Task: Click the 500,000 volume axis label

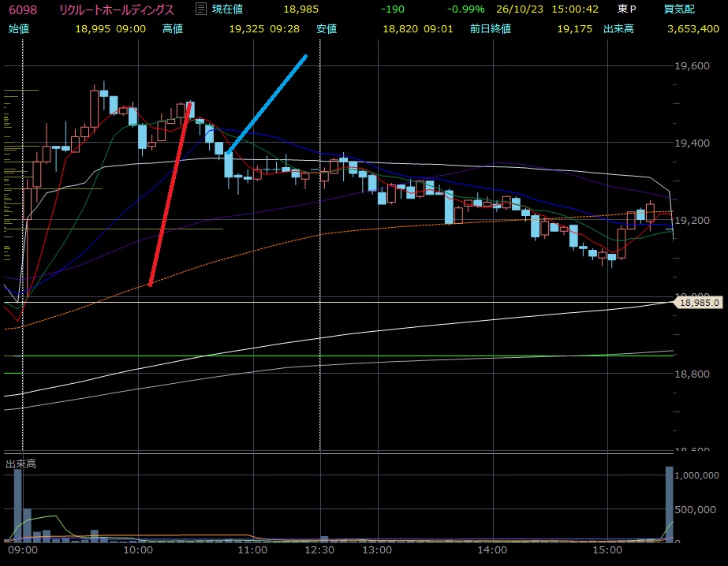Action: (x=695, y=509)
